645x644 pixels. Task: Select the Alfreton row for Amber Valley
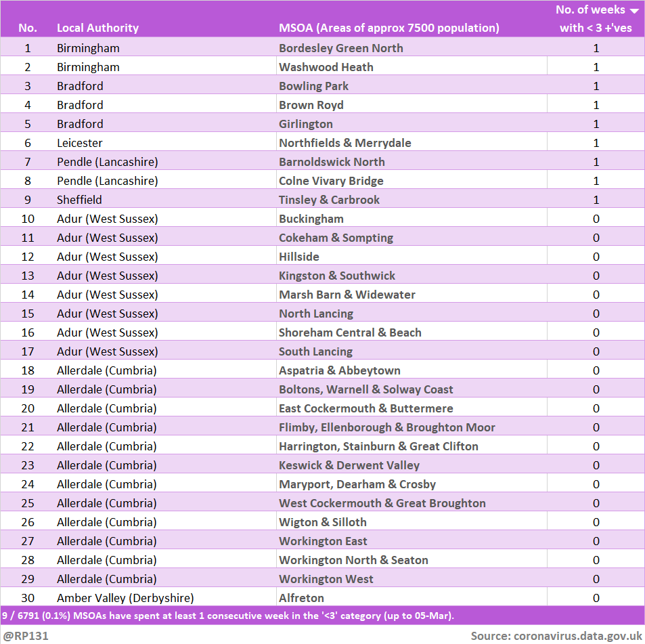[300, 597]
